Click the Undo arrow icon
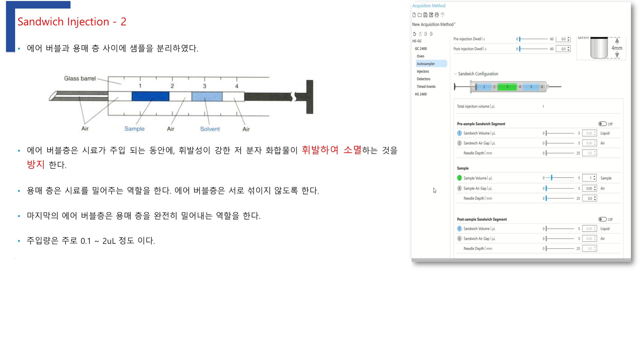This screenshot has width=644, height=362. coord(414,34)
